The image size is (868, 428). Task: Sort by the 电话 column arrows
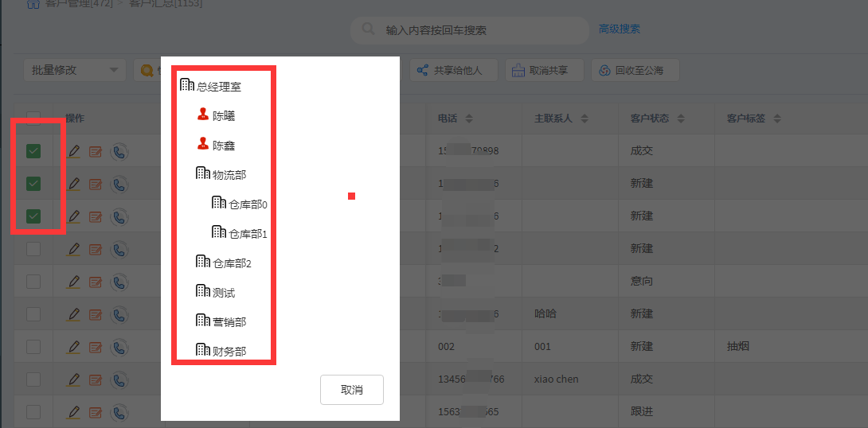pos(469,119)
